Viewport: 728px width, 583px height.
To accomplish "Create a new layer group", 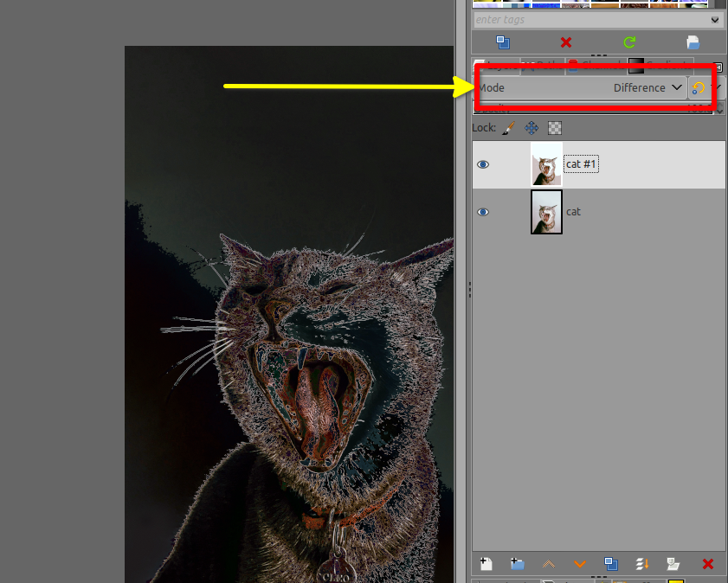I will [x=517, y=563].
